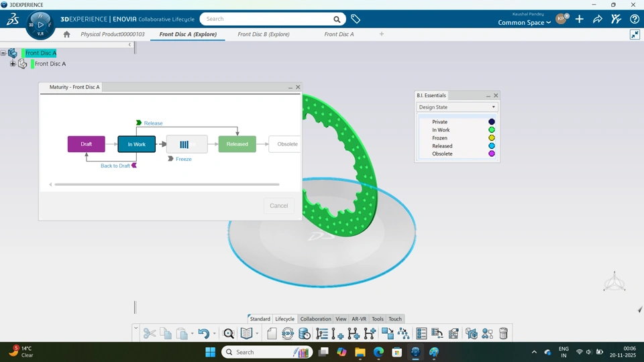Click the Private dark blue color swatch
Image resolution: width=644 pixels, height=362 pixels.
(x=492, y=122)
